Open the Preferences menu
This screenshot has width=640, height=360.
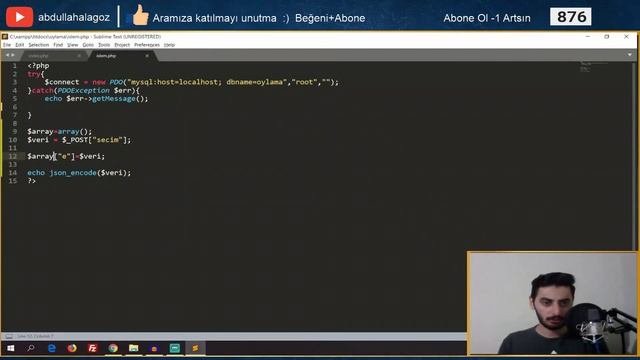[147, 45]
